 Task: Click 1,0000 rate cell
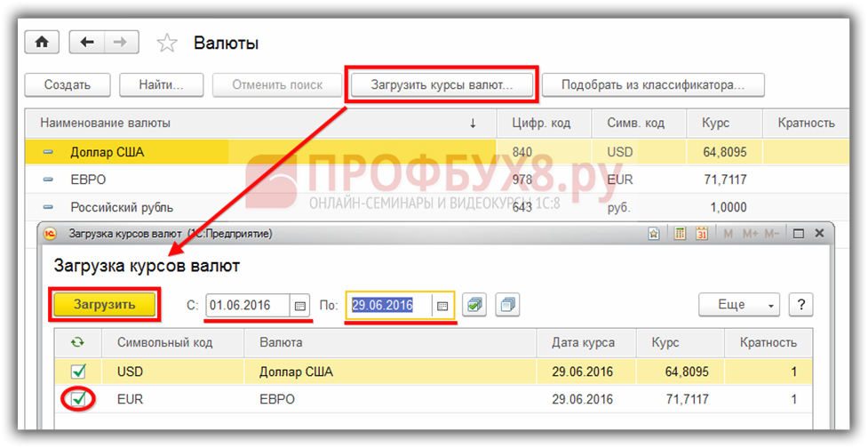point(725,207)
